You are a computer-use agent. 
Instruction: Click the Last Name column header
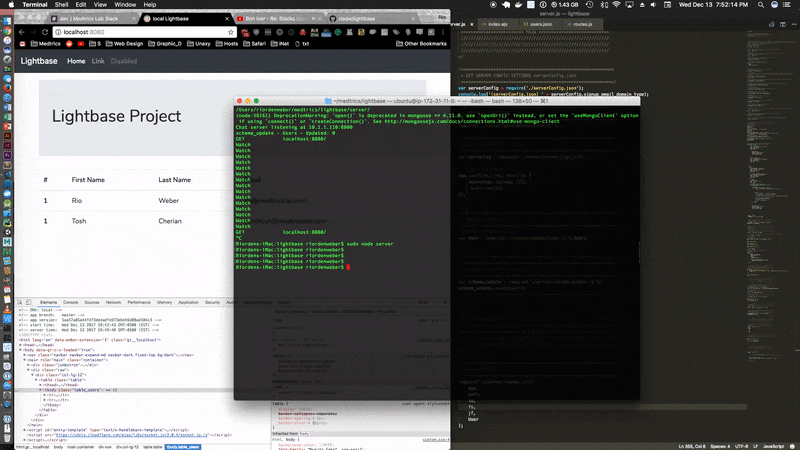[174, 180]
